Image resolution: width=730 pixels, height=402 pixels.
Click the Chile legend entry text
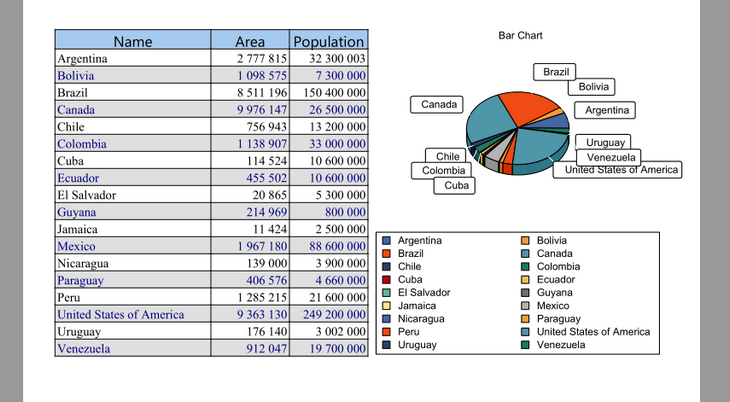point(409,266)
